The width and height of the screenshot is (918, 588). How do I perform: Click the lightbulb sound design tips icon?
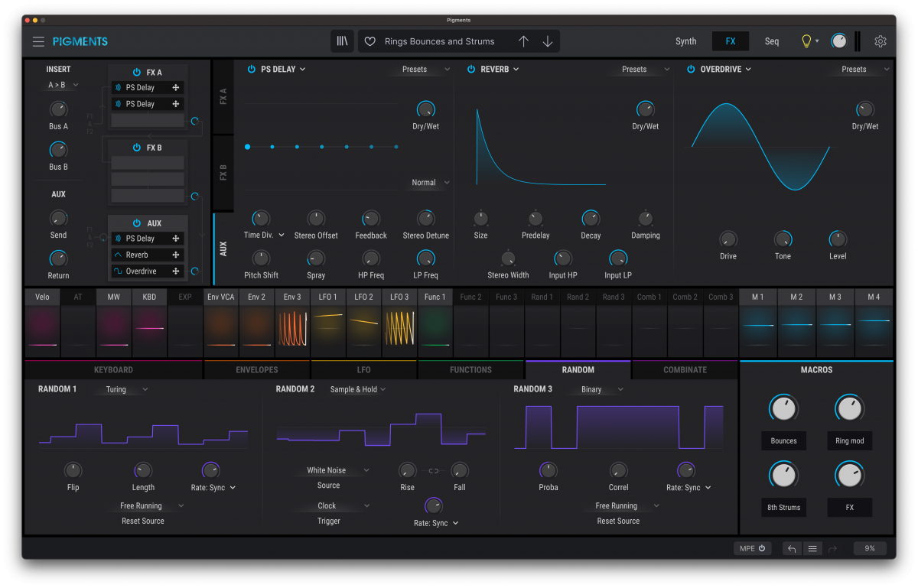pyautogui.click(x=806, y=41)
